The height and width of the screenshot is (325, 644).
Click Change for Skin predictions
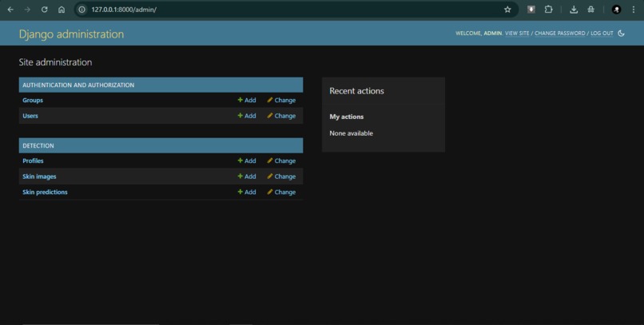pyautogui.click(x=281, y=192)
